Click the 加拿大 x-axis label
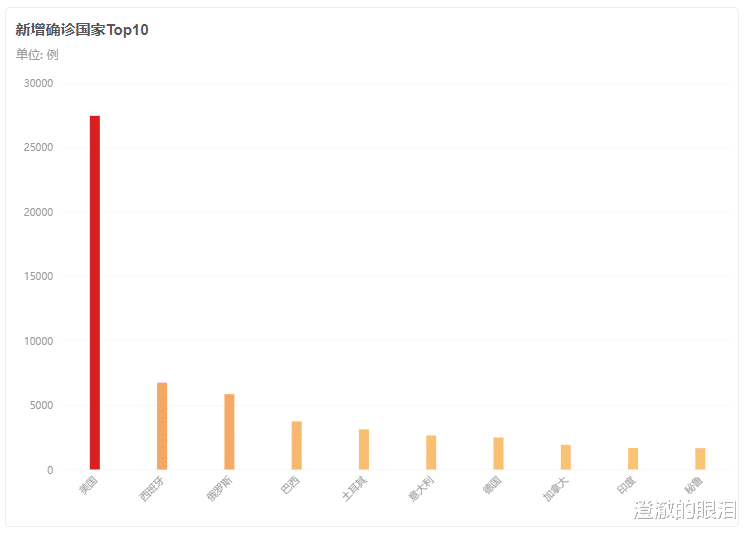Image resolution: width=748 pixels, height=534 pixels. click(556, 489)
